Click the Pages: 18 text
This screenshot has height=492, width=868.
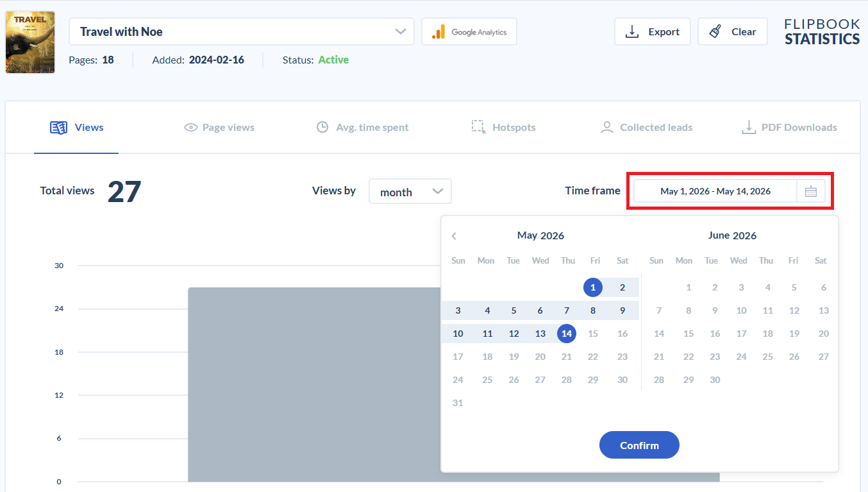click(x=91, y=60)
